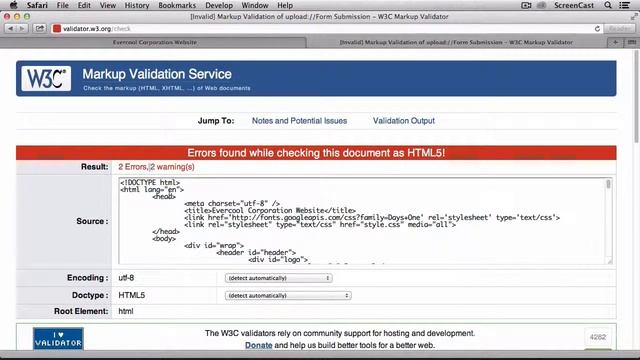This screenshot has height=360, width=640.
Task: Open a new tab with plus button
Action: pyautogui.click(x=615, y=42)
